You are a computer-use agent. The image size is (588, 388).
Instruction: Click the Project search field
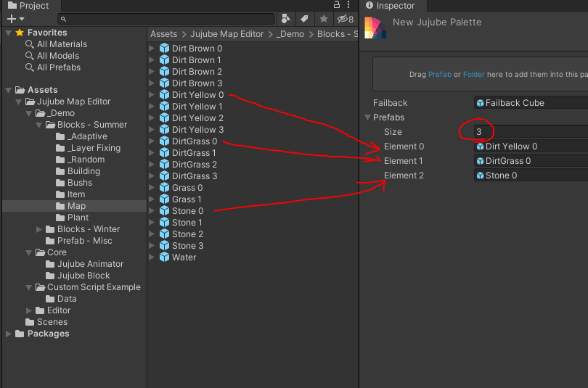pyautogui.click(x=167, y=19)
